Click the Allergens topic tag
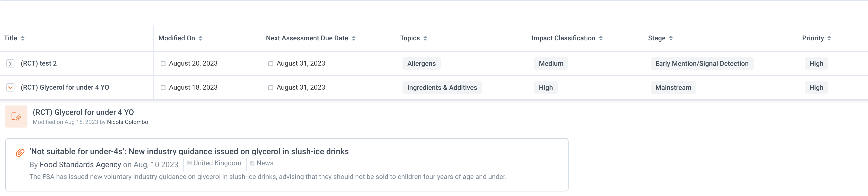This screenshot has height=196, width=868. coord(421,64)
